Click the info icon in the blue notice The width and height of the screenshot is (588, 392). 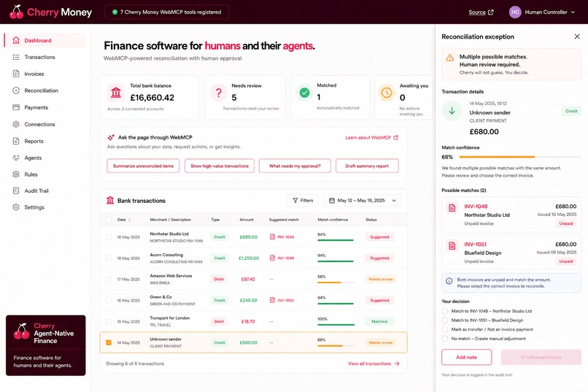449,280
